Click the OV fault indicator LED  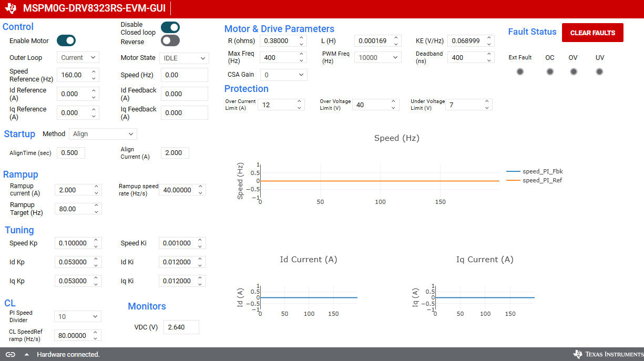[x=574, y=71]
